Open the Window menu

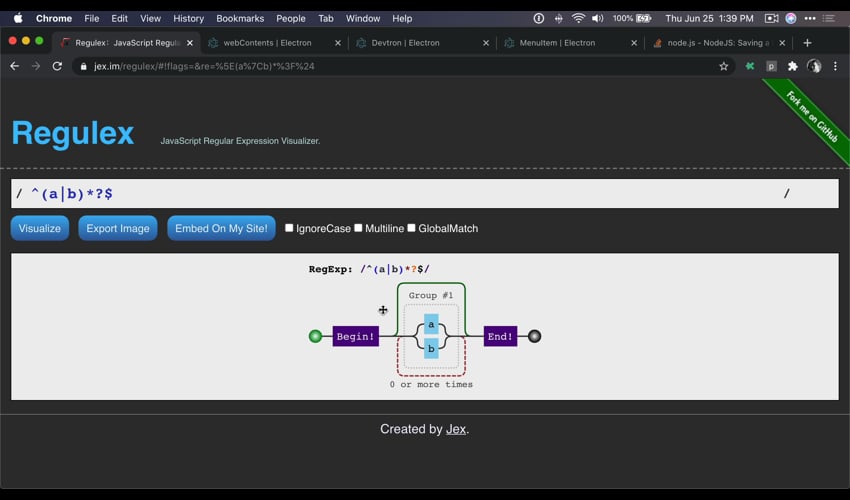[x=363, y=18]
